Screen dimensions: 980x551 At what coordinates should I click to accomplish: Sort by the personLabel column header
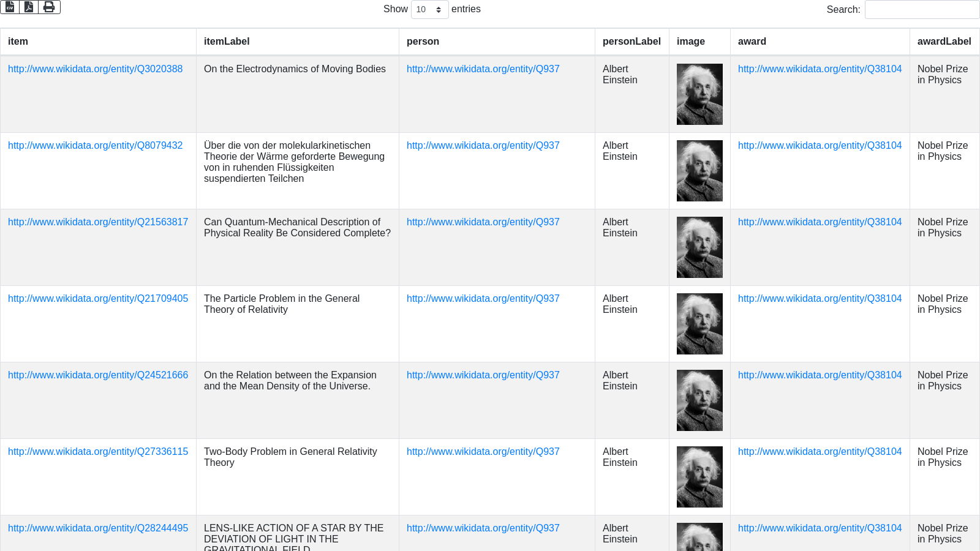coord(631,42)
